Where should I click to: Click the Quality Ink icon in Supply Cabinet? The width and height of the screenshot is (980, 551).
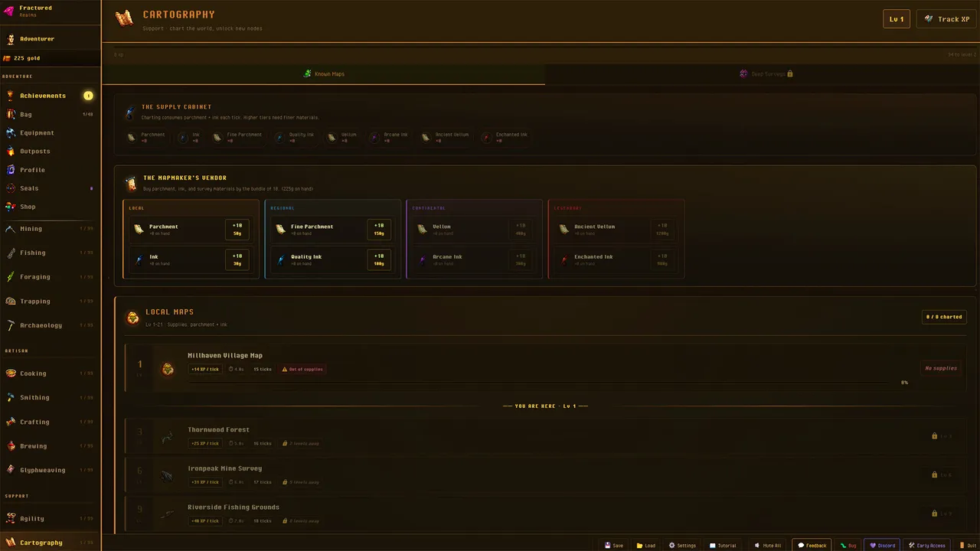(280, 138)
